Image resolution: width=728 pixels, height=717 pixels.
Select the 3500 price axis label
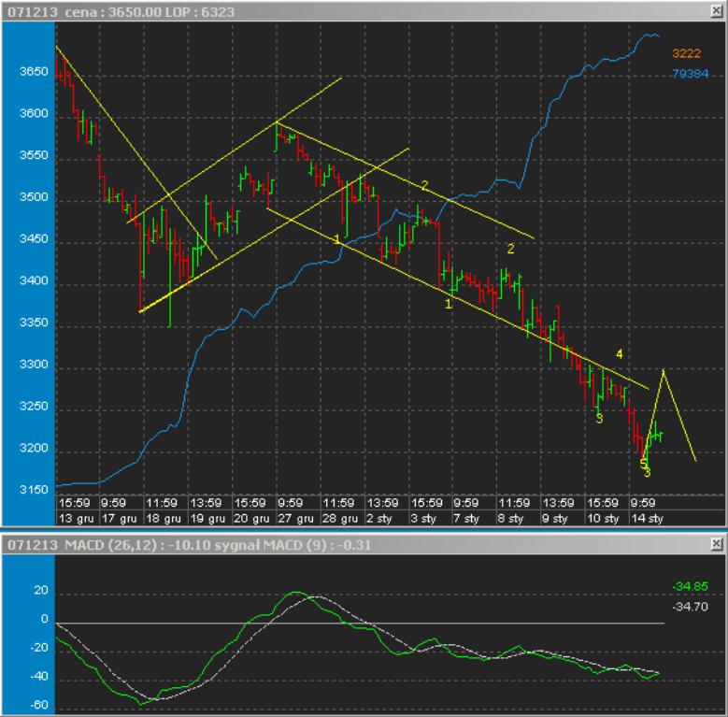tap(34, 197)
